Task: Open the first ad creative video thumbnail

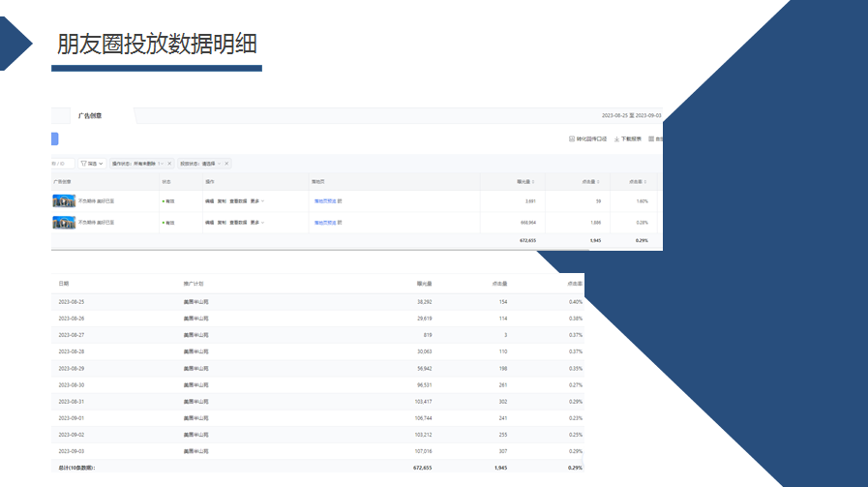Action: [x=64, y=200]
